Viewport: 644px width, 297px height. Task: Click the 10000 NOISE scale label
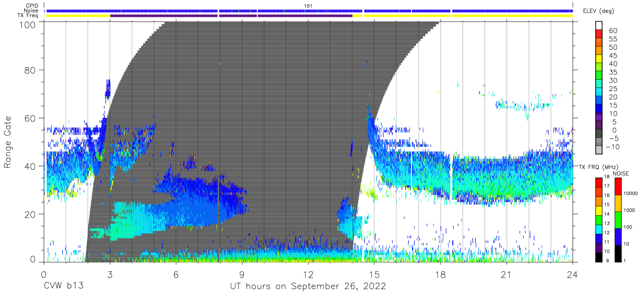click(632, 194)
